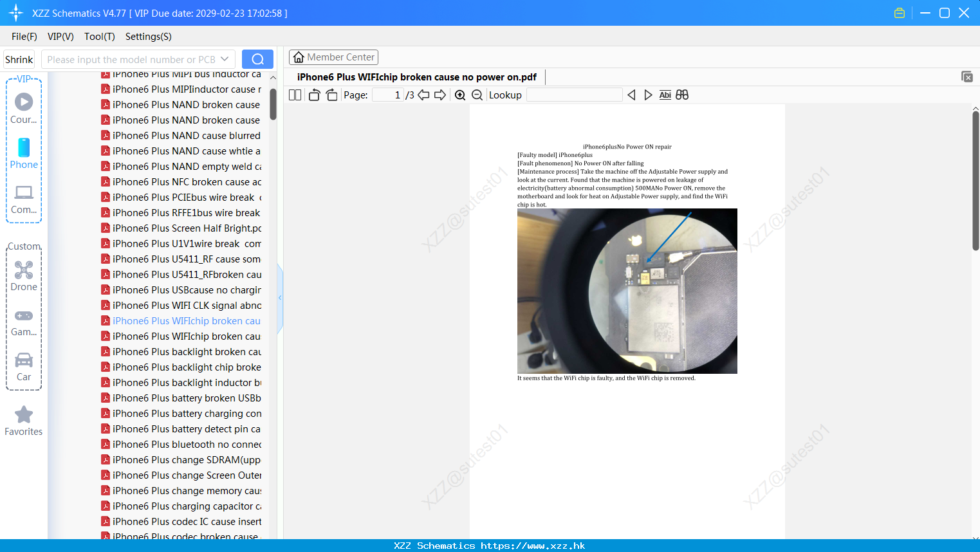This screenshot has height=552, width=980.
Task: Open iPhone6 Plus U5411_RF cause file
Action: pos(187,259)
